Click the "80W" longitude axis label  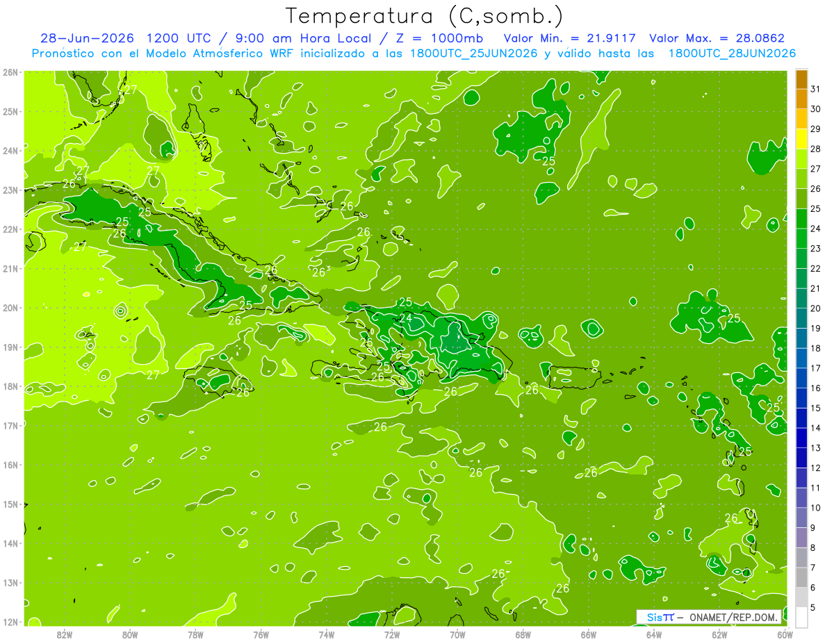pyautogui.click(x=130, y=634)
